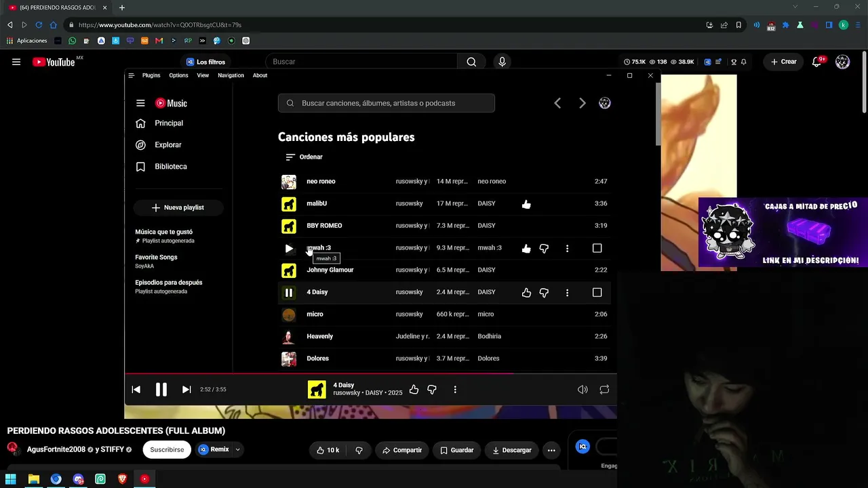This screenshot has width=868, height=488.
Task: Adjust the player volume speaker icon
Action: pyautogui.click(x=583, y=389)
